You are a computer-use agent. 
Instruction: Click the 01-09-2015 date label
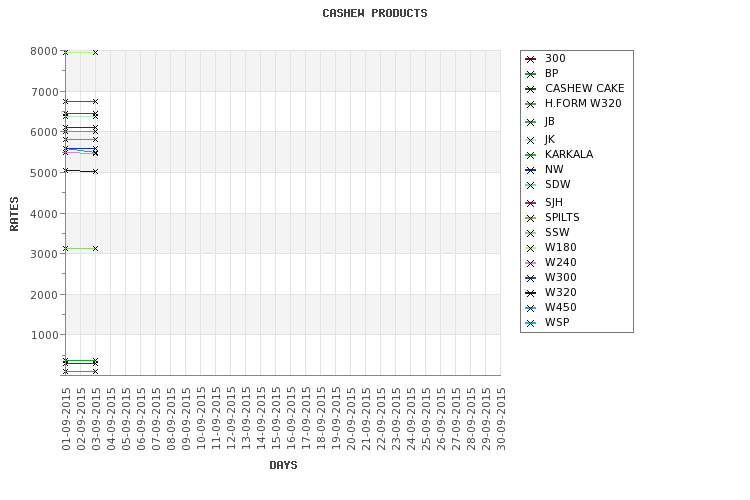click(x=66, y=419)
